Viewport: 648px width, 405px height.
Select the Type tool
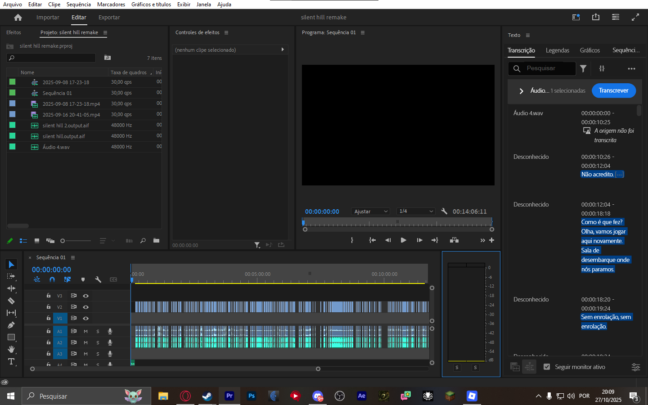[11, 361]
